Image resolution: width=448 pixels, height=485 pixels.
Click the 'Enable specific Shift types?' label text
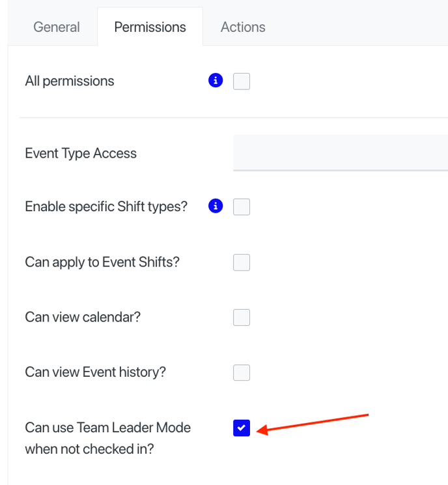106,207
